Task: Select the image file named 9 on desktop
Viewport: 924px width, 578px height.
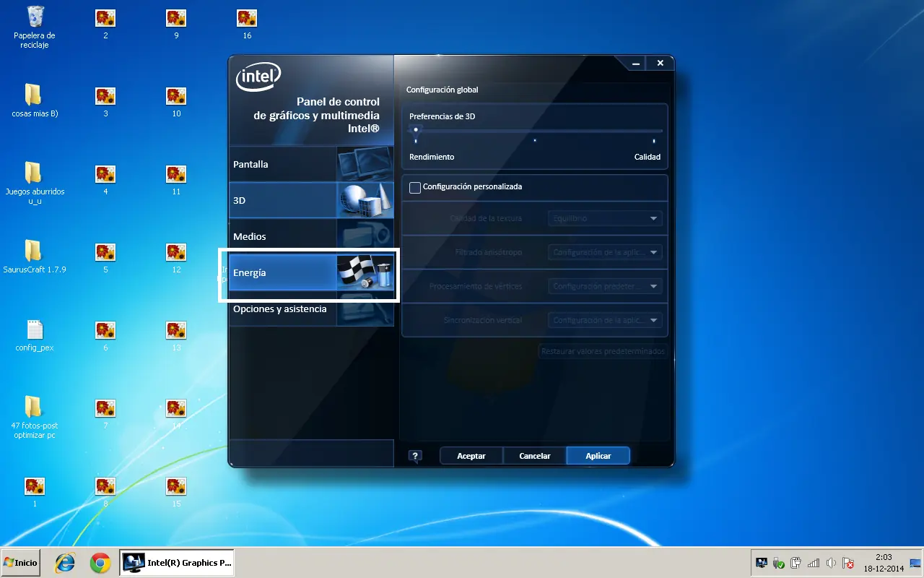Action: point(176,23)
